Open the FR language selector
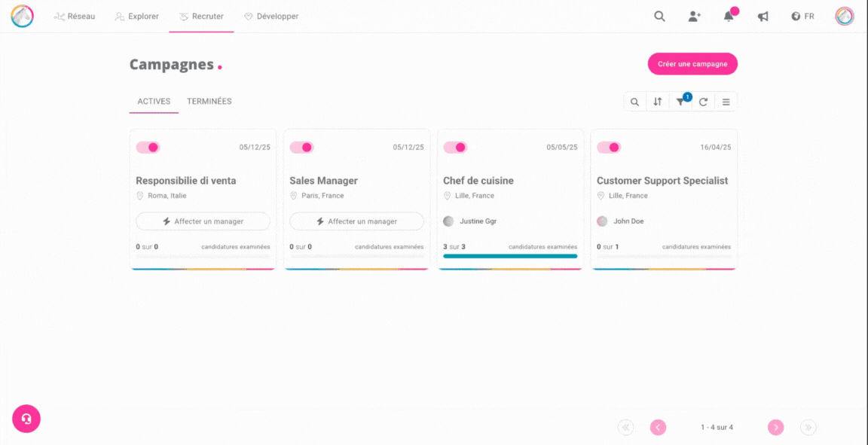868x445 pixels. tap(802, 17)
